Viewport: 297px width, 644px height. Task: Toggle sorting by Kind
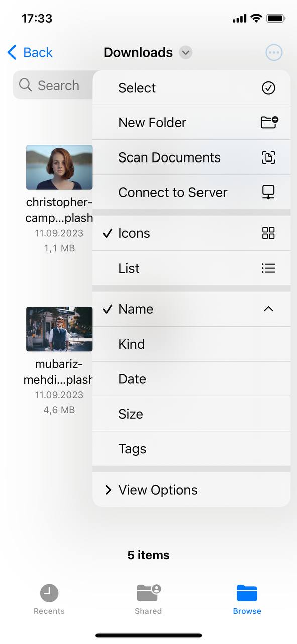click(x=132, y=344)
